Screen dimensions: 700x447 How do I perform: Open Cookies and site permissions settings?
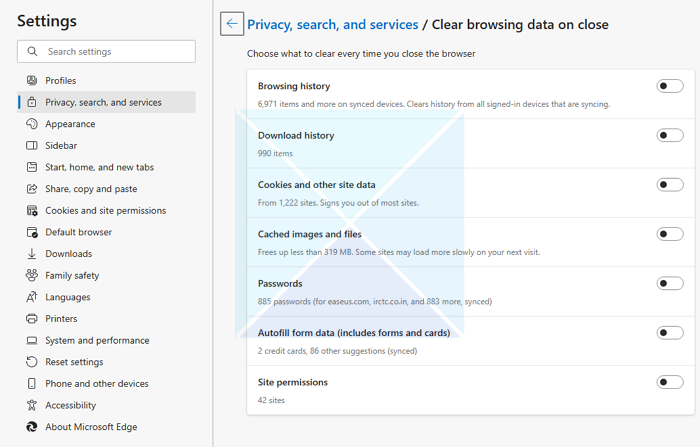(x=105, y=211)
